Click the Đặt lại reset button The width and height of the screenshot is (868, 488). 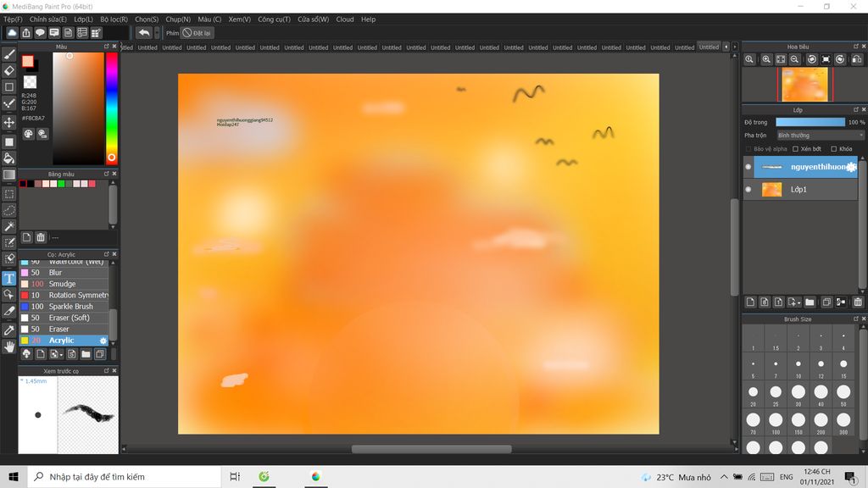pyautogui.click(x=197, y=33)
